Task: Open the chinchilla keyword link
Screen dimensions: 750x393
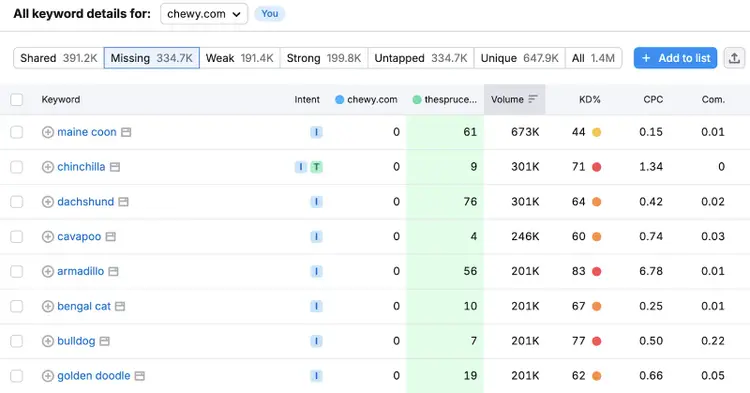Action: click(x=81, y=167)
